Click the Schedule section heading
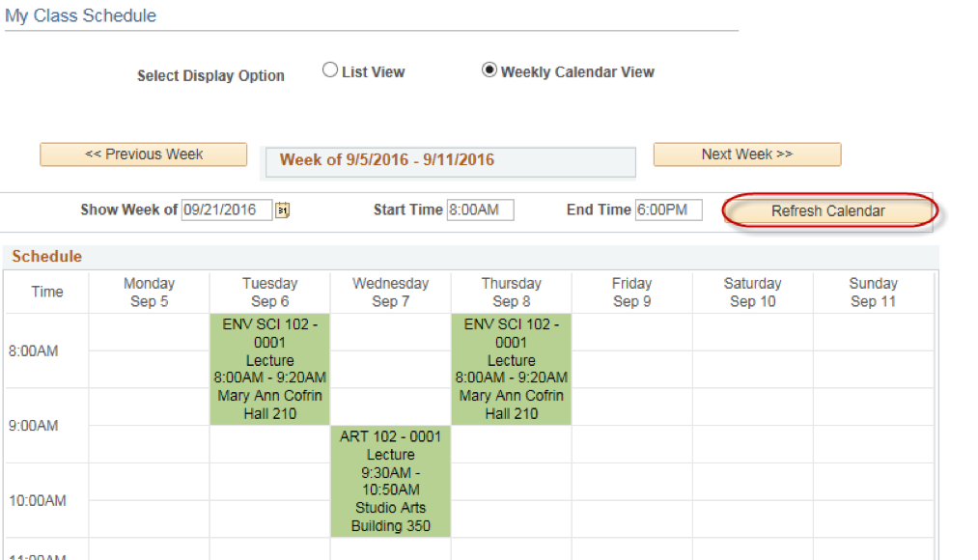The height and width of the screenshot is (560, 978). 46,257
